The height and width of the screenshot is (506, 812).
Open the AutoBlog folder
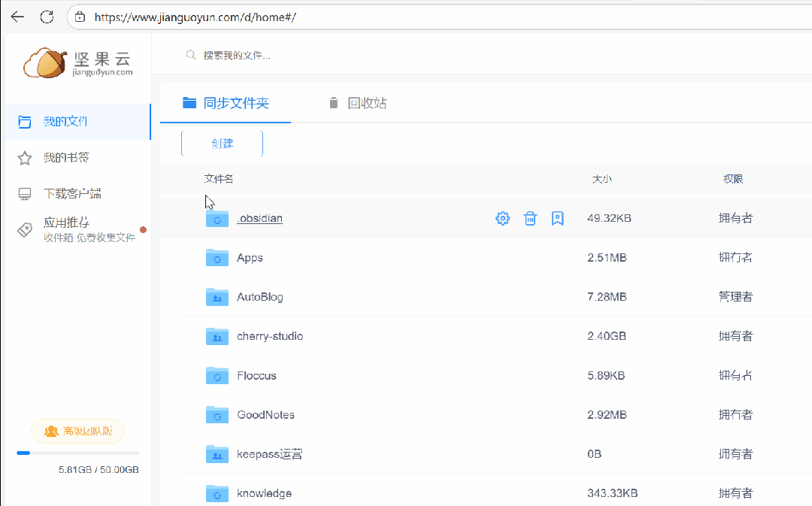tap(260, 297)
